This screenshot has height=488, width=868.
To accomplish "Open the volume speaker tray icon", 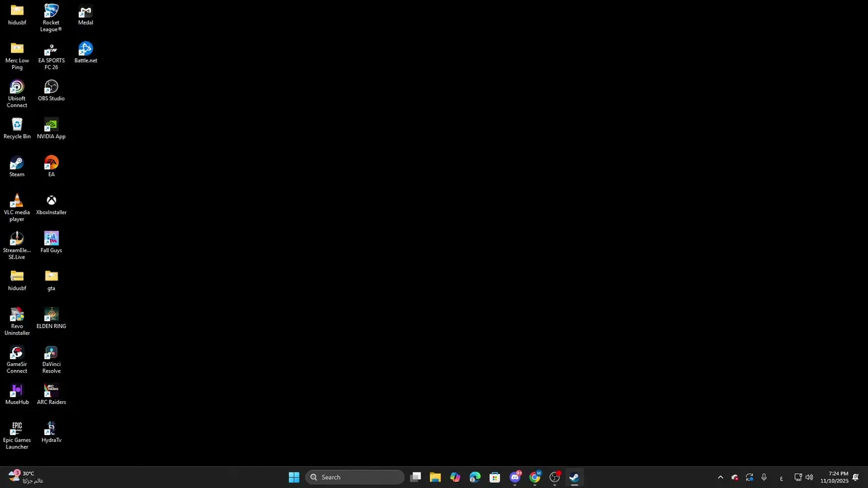I will point(809,477).
